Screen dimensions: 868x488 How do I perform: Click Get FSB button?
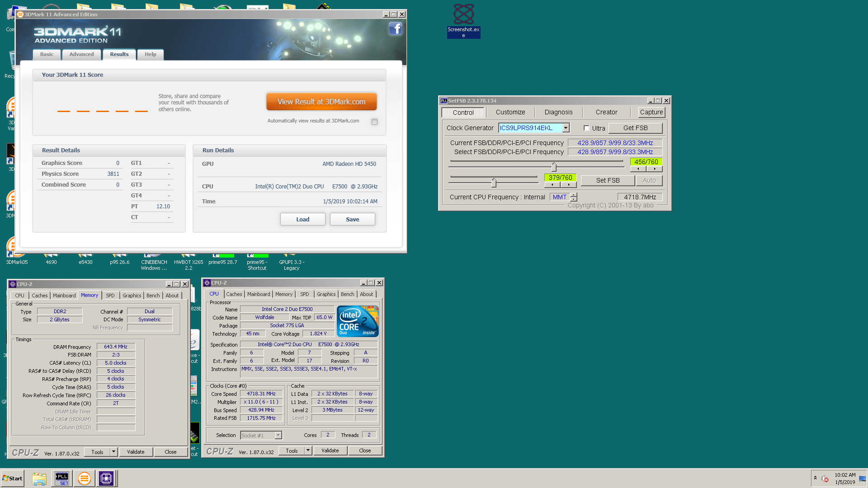[x=635, y=128]
